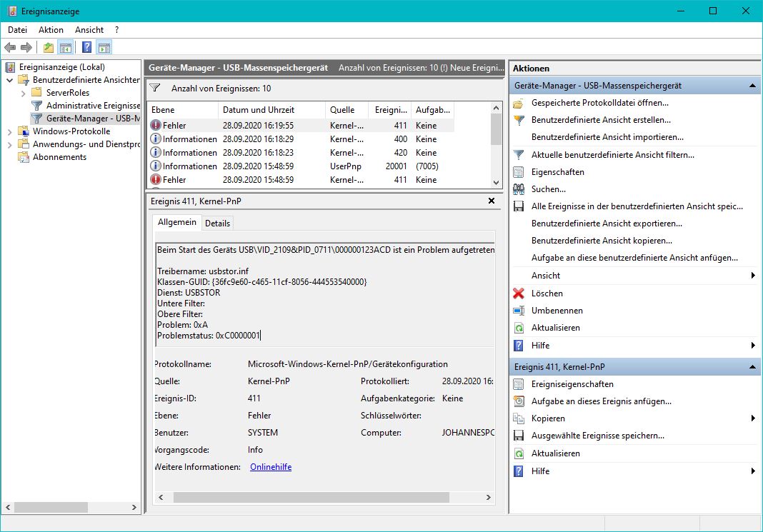The width and height of the screenshot is (763, 532).
Task: Open the ? help menu
Action: coord(116,30)
